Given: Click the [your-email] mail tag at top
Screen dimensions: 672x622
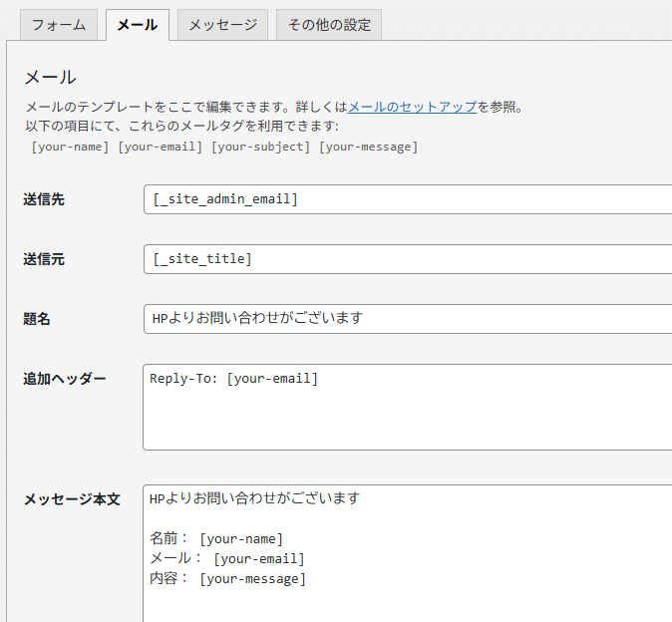Looking at the screenshot, I should coord(161,147).
